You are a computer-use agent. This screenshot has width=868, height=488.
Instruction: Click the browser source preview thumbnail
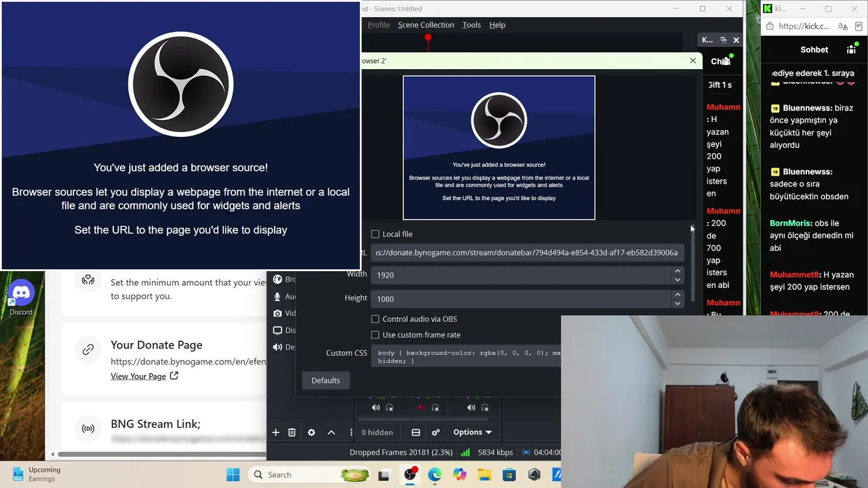point(499,148)
